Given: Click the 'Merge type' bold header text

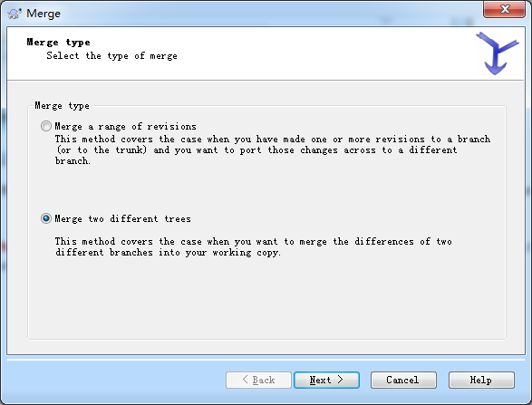Looking at the screenshot, I should coord(58,43).
